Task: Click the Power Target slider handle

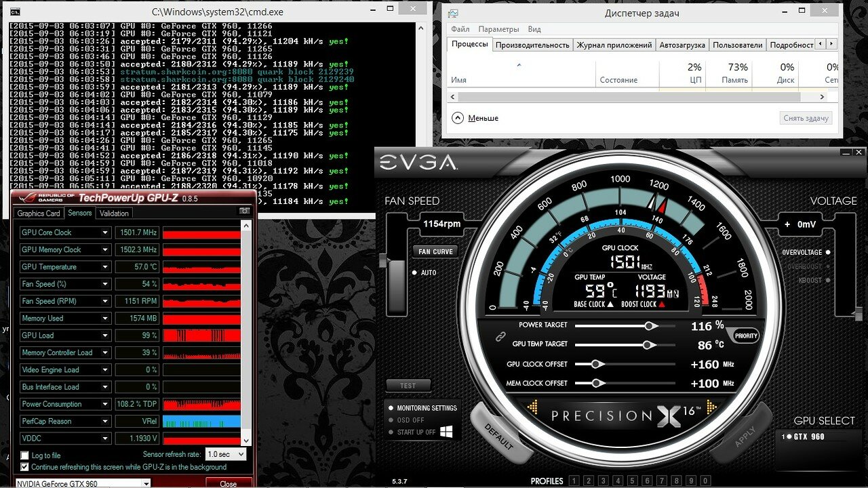Action: (x=651, y=326)
